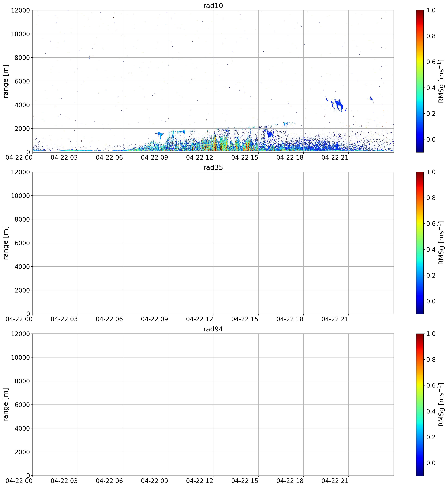Click the 0.8 label on rad35 colorbar
448x487 pixels.
(431, 198)
